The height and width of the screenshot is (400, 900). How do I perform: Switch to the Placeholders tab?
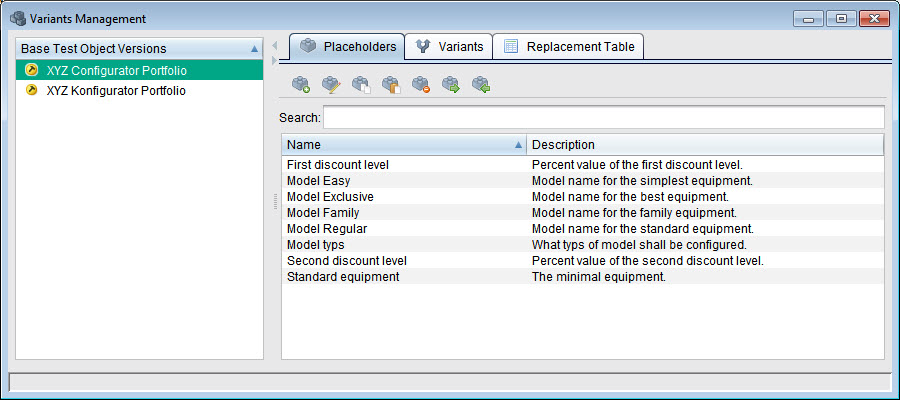tap(347, 46)
